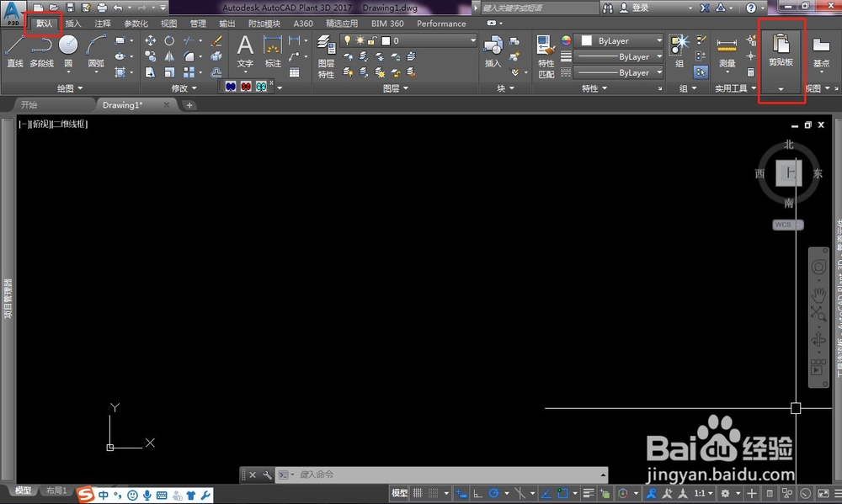
Task: Click the WCS coordinate system button
Action: tap(788, 225)
